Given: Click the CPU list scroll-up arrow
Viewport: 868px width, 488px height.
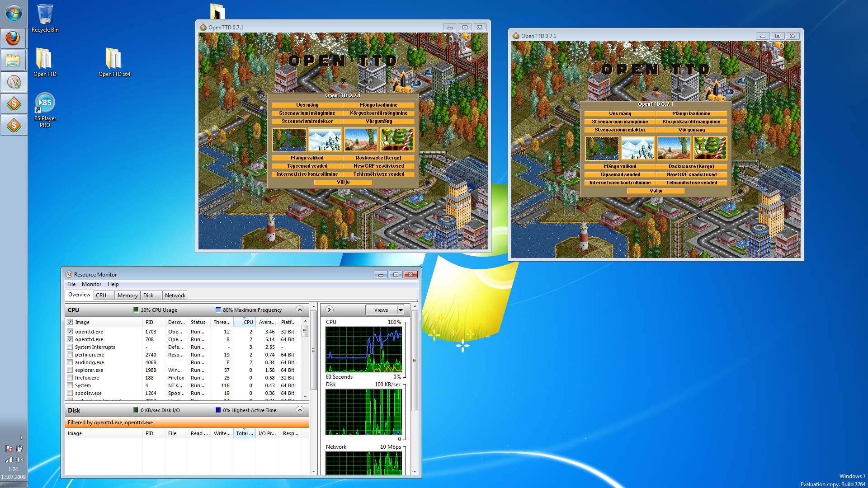Looking at the screenshot, I should click(x=305, y=321).
